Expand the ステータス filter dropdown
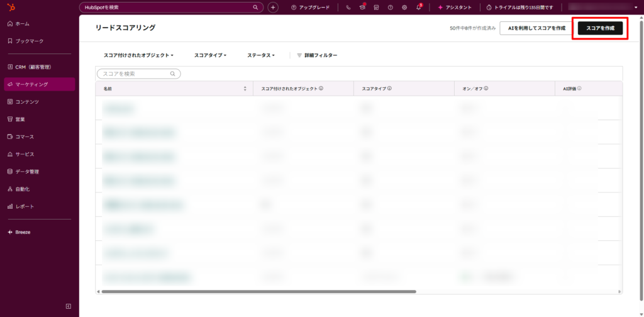 tap(261, 55)
